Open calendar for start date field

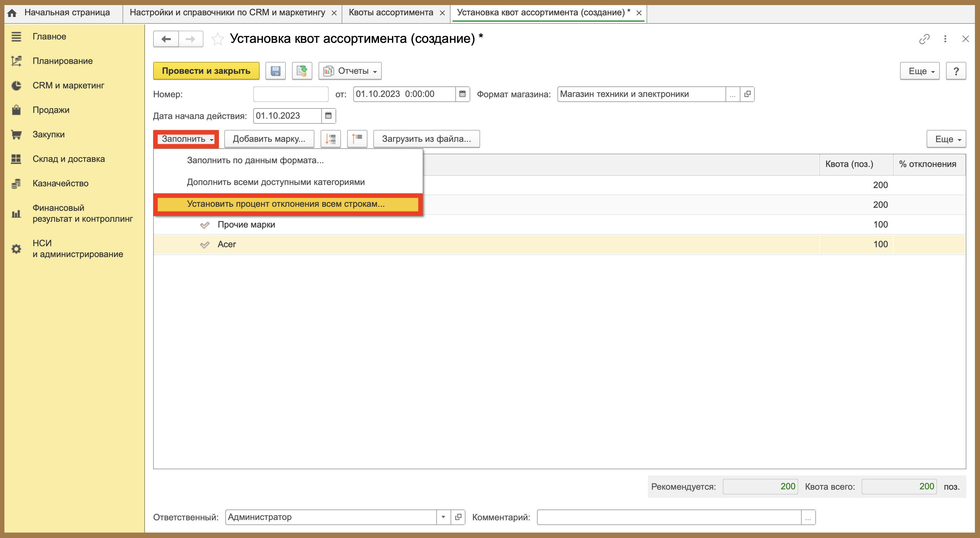[328, 116]
